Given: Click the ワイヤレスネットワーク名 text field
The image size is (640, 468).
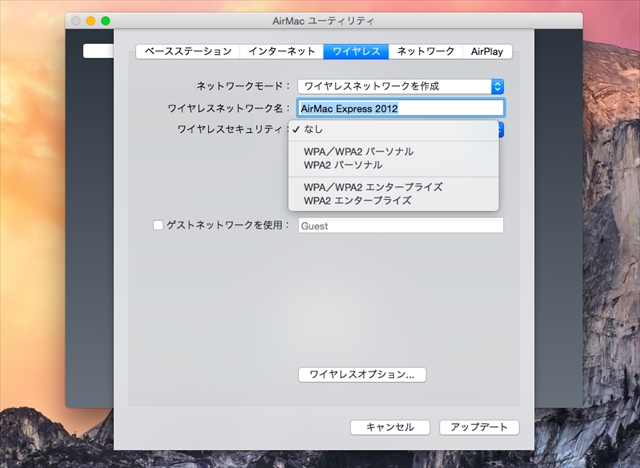Looking at the screenshot, I should pos(401,109).
